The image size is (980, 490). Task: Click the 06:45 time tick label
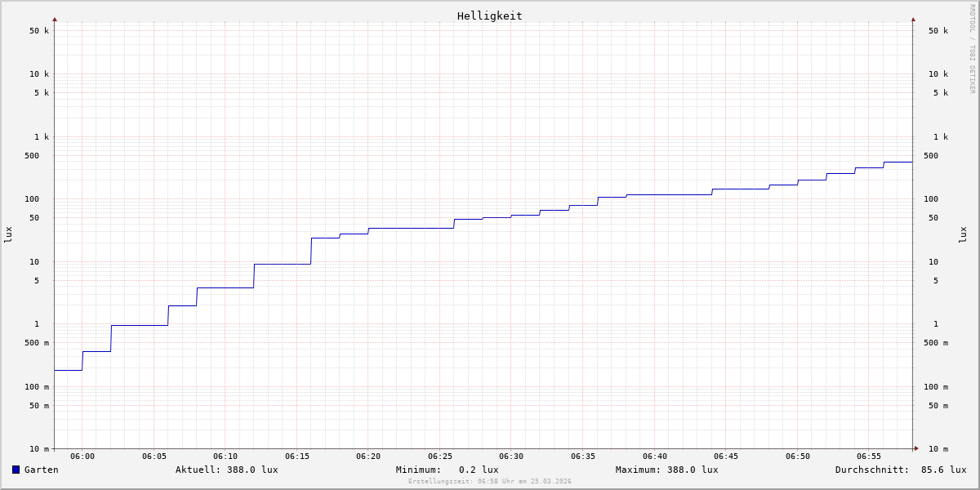(726, 457)
